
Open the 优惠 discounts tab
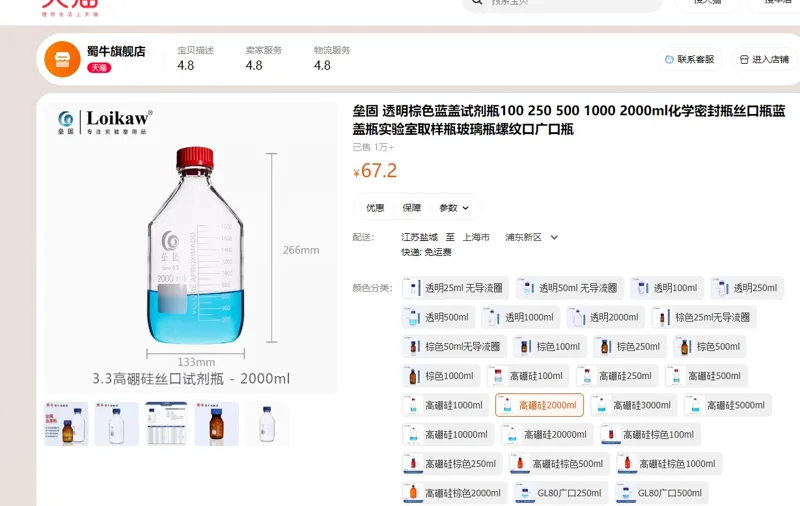point(375,208)
